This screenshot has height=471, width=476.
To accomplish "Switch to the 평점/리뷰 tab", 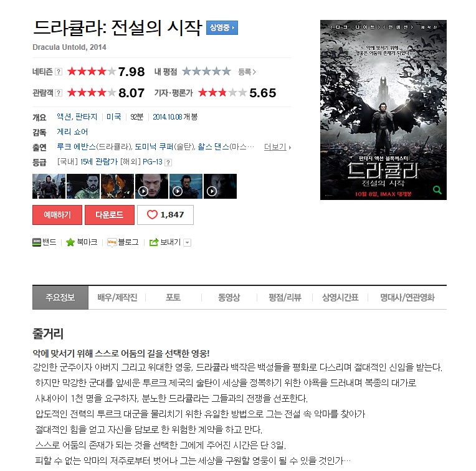I will coord(285,297).
